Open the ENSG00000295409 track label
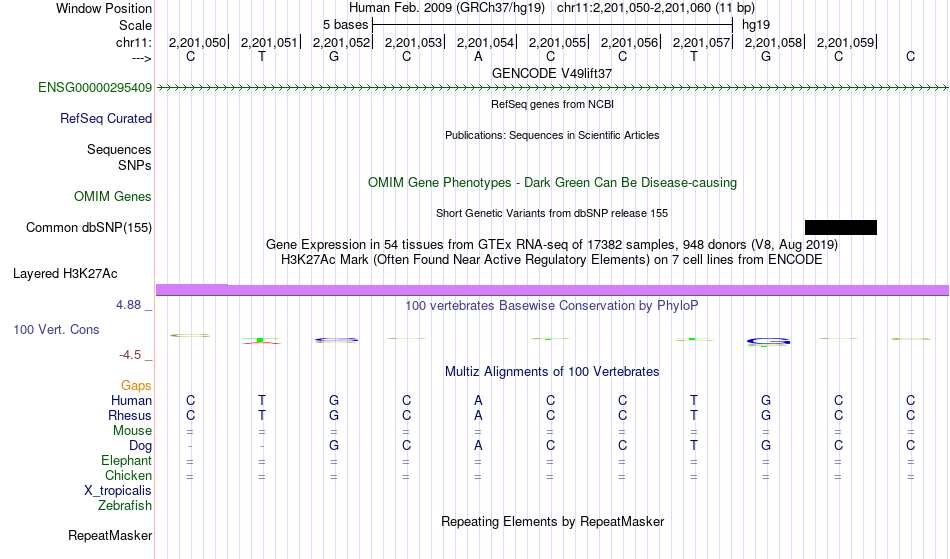Viewport: 950px width, 559px height. pyautogui.click(x=95, y=87)
